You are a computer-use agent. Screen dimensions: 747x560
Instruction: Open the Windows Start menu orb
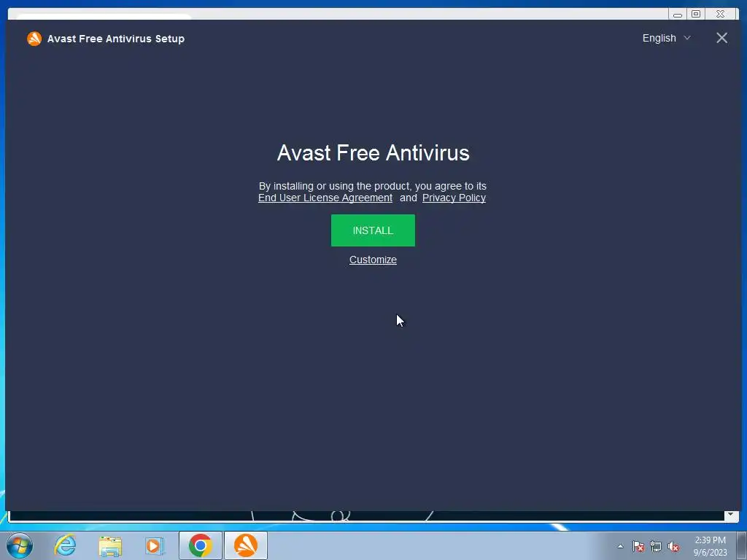(x=20, y=545)
